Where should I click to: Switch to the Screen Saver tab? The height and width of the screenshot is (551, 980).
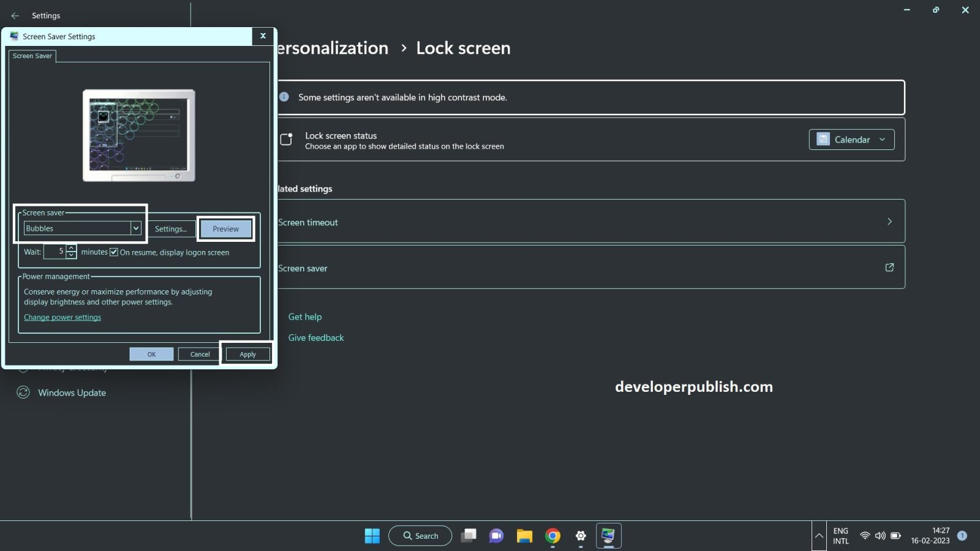point(32,56)
